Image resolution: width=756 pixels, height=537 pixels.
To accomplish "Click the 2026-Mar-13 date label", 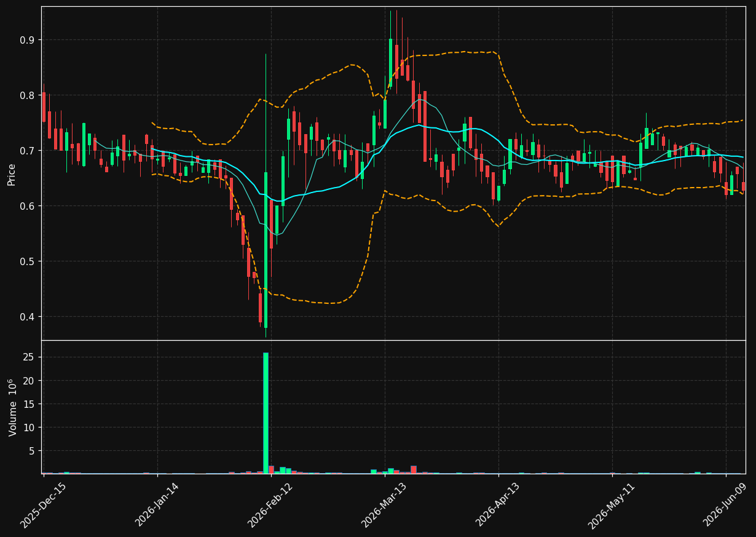I will pyautogui.click(x=384, y=505).
